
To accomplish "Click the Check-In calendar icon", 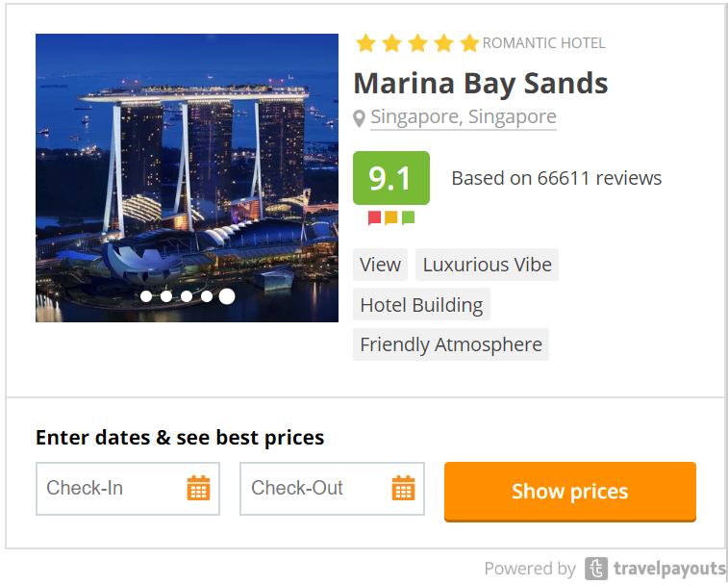I will click(198, 489).
